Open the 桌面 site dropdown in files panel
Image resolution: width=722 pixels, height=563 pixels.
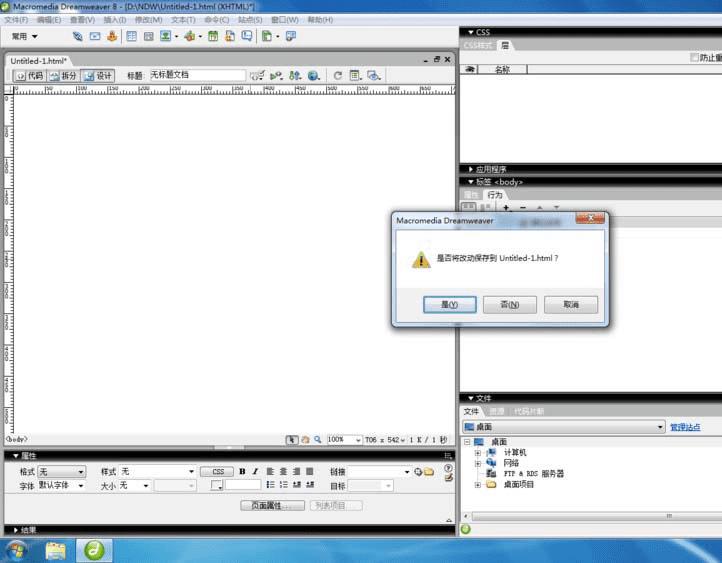[x=564, y=427]
